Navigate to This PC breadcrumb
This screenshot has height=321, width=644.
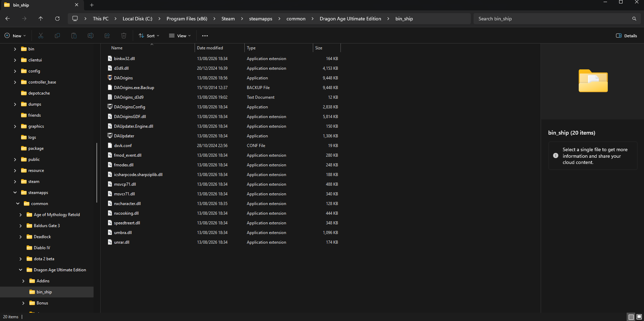(101, 19)
